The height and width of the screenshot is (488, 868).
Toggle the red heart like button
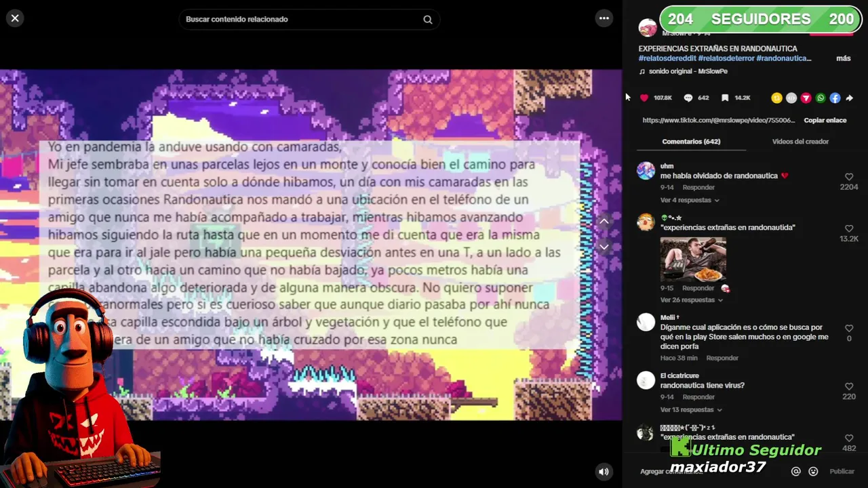644,98
